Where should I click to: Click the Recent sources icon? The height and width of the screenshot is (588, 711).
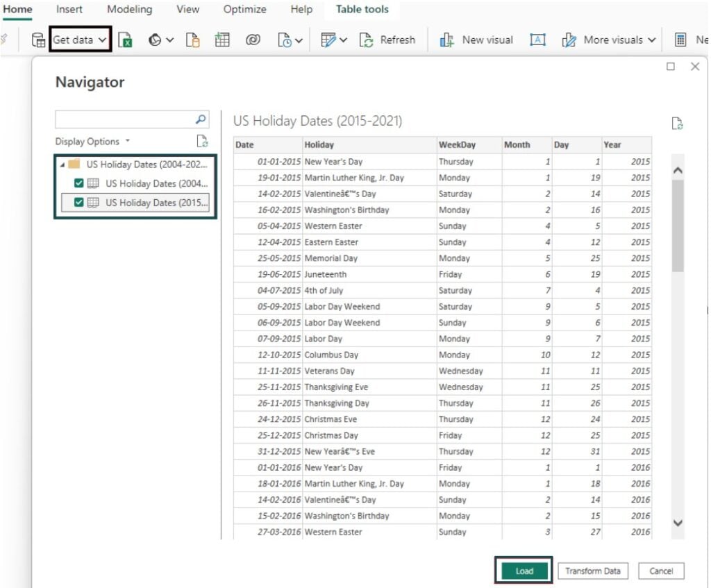point(284,40)
